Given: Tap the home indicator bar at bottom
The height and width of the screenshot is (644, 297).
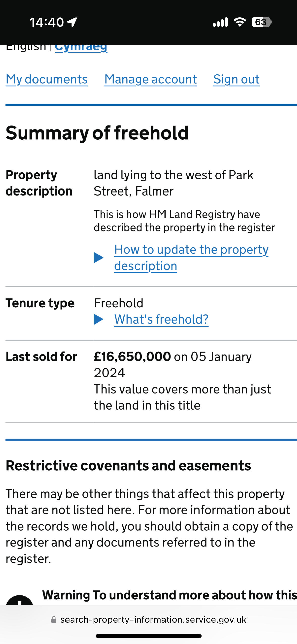Looking at the screenshot, I should (149, 636).
